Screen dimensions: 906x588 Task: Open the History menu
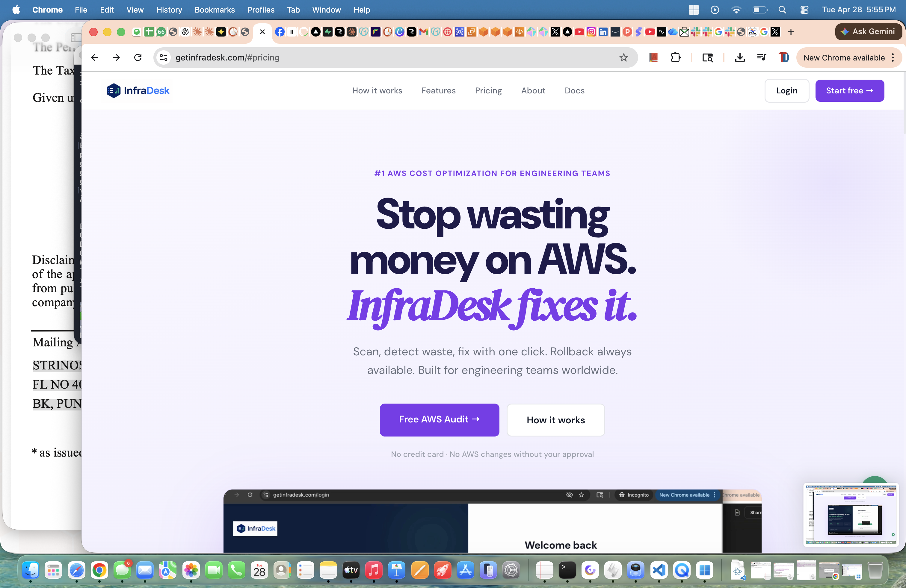(x=169, y=10)
